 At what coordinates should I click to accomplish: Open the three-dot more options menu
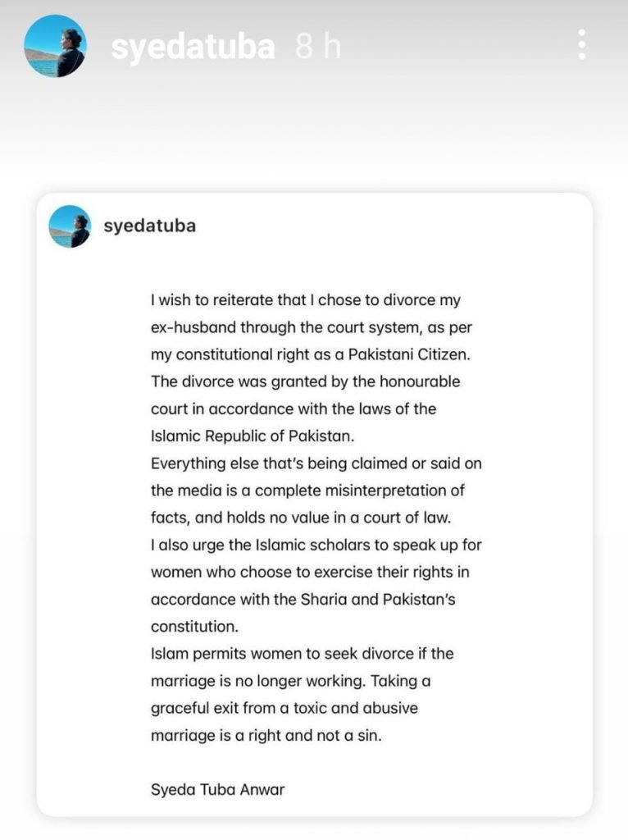pos(581,45)
